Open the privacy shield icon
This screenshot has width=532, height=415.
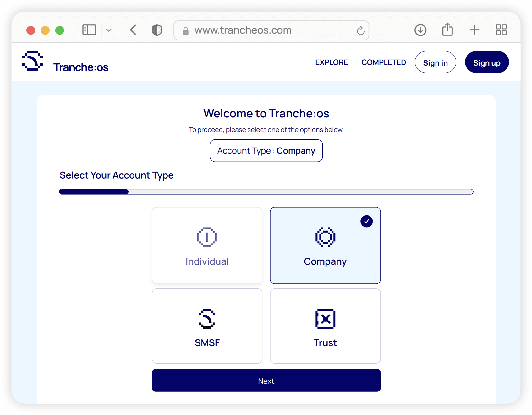[x=157, y=30]
